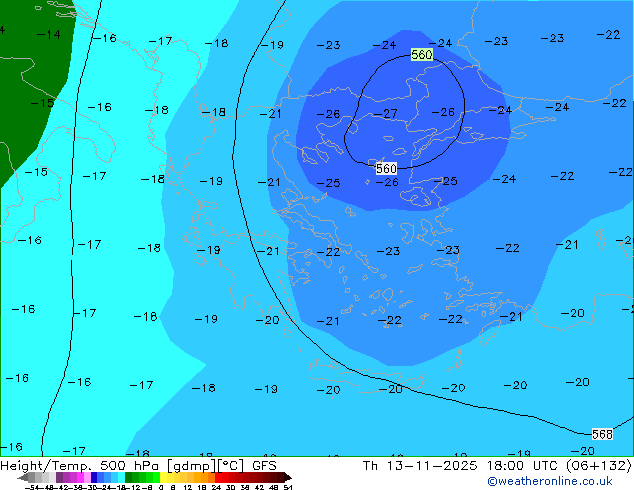
Task: Pick the magenta segment of color scale
Action: (x=76, y=478)
